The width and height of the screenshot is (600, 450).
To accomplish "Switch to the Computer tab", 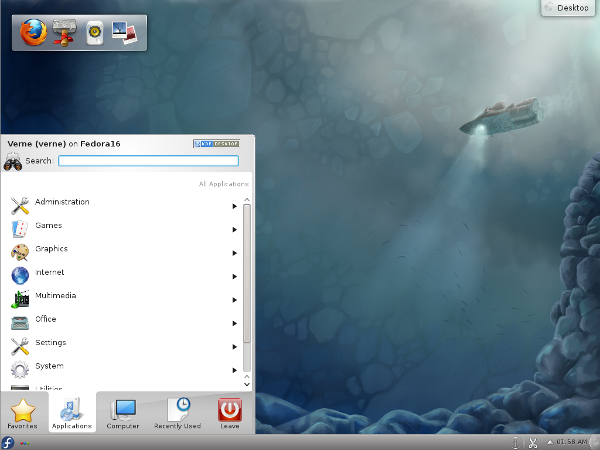I will pyautogui.click(x=123, y=412).
